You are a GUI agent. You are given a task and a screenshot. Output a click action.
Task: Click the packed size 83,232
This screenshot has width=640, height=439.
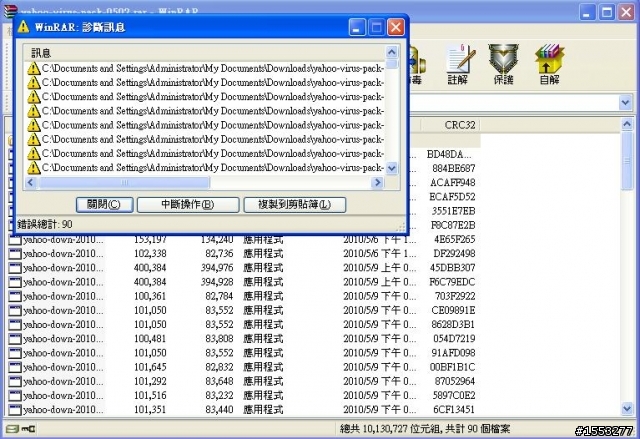pyautogui.click(x=220, y=396)
